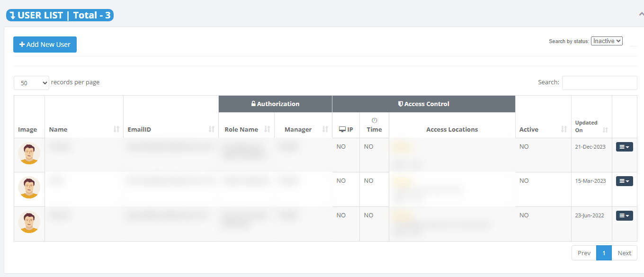This screenshot has width=644, height=277.
Task: Click the avatar of 21-Dec-2023 user
Action: coord(29,153)
